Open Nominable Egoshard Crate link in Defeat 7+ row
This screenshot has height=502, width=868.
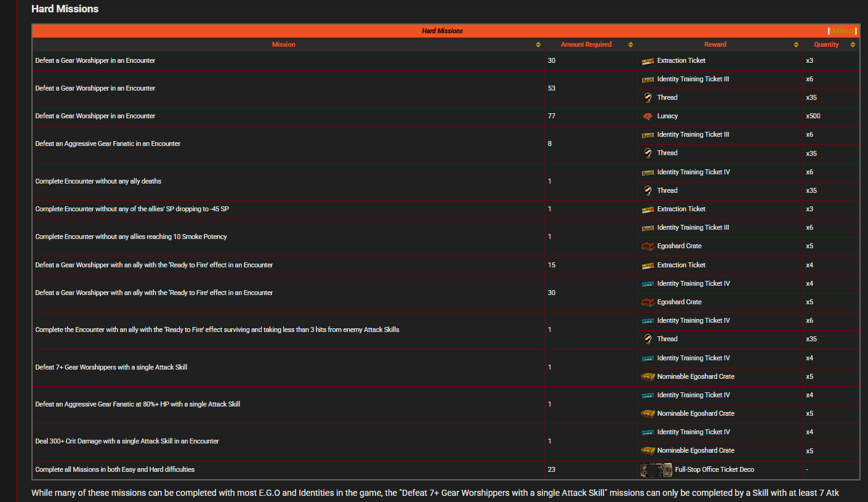click(x=696, y=377)
